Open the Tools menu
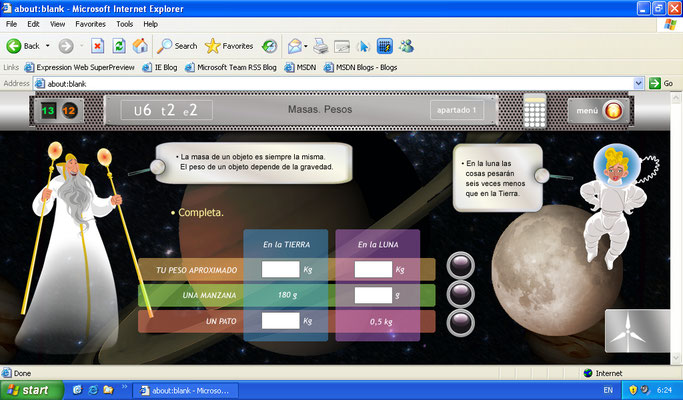 point(125,24)
